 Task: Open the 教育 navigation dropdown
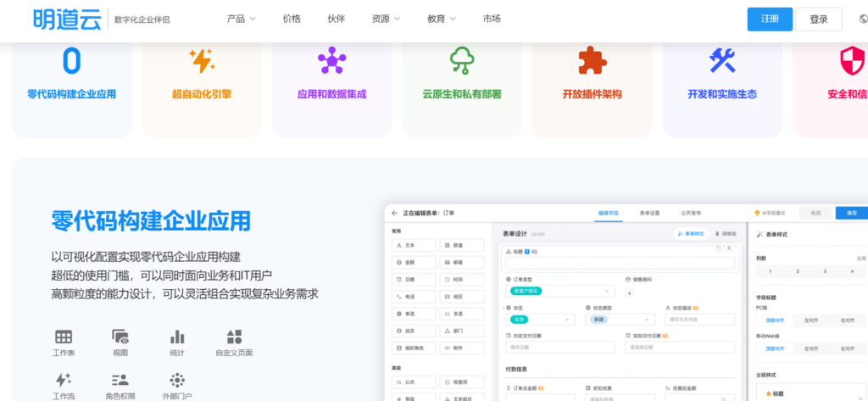click(441, 19)
